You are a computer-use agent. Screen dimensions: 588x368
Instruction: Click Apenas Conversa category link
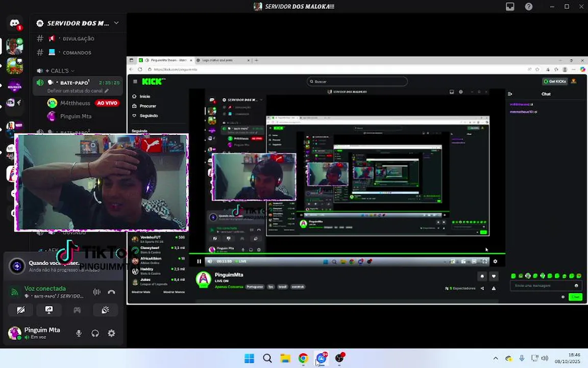tap(229, 287)
